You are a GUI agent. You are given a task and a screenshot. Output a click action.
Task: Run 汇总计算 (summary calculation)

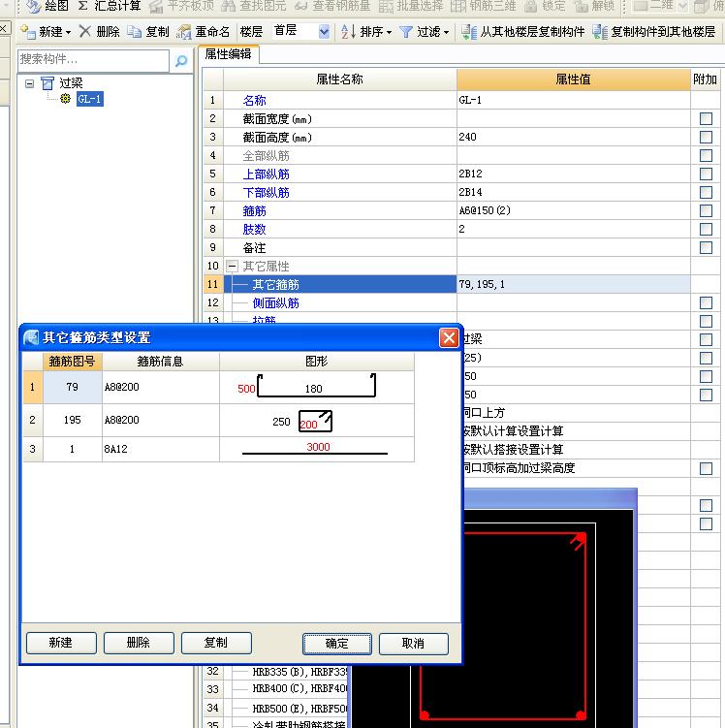[x=110, y=6]
